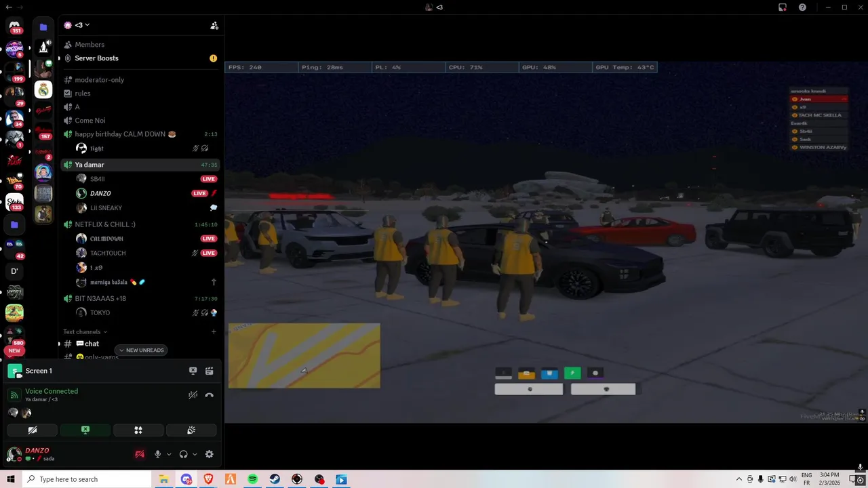Open microphone input options arrow
The width and height of the screenshot is (868, 488).
coord(169,454)
